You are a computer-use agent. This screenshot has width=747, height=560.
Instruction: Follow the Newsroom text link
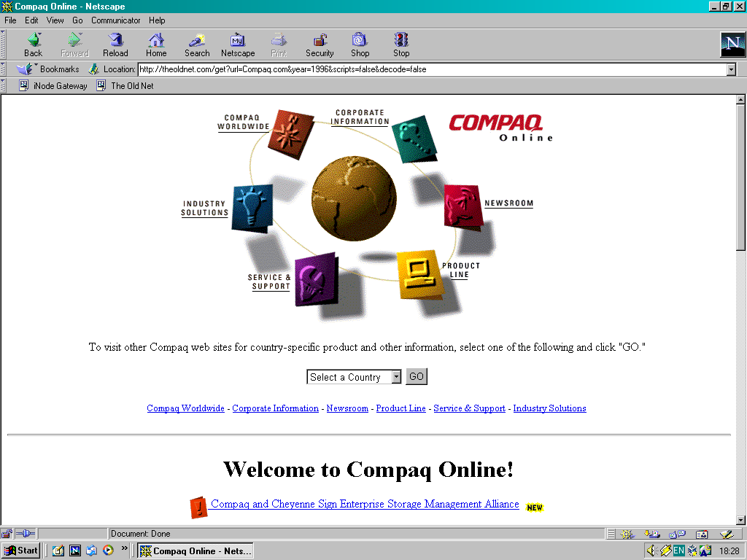pos(347,408)
